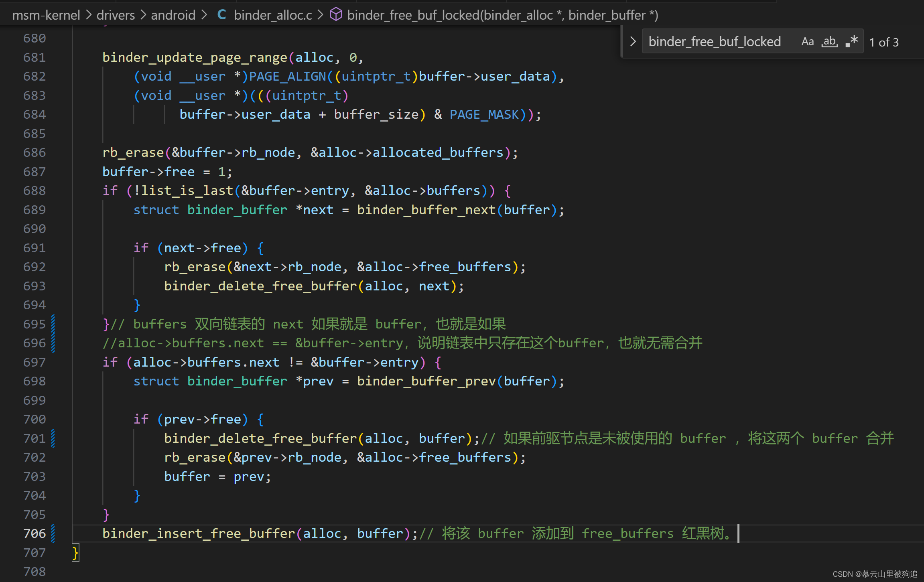The width and height of the screenshot is (924, 582).
Task: Click the modified-line marker beside line 695
Action: (x=53, y=324)
